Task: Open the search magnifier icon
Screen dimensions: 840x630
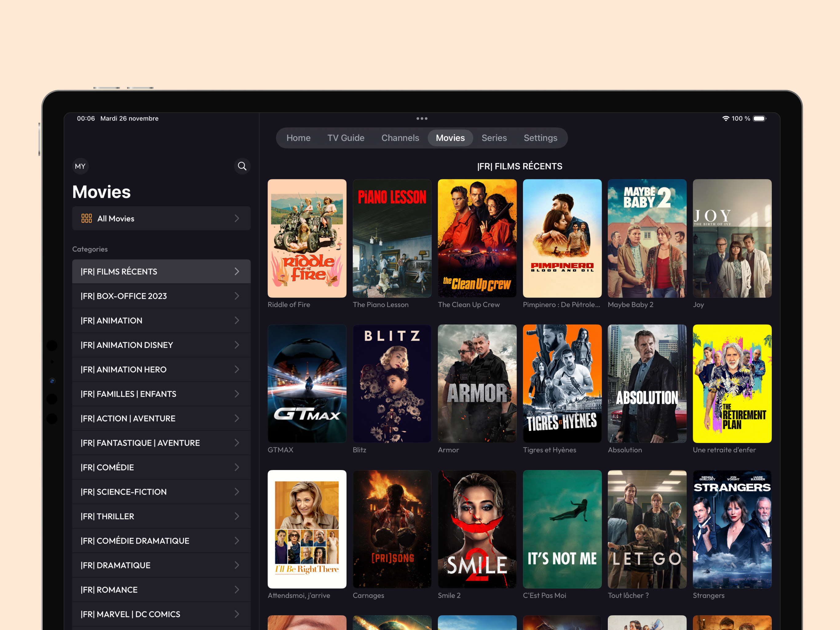Action: [242, 166]
